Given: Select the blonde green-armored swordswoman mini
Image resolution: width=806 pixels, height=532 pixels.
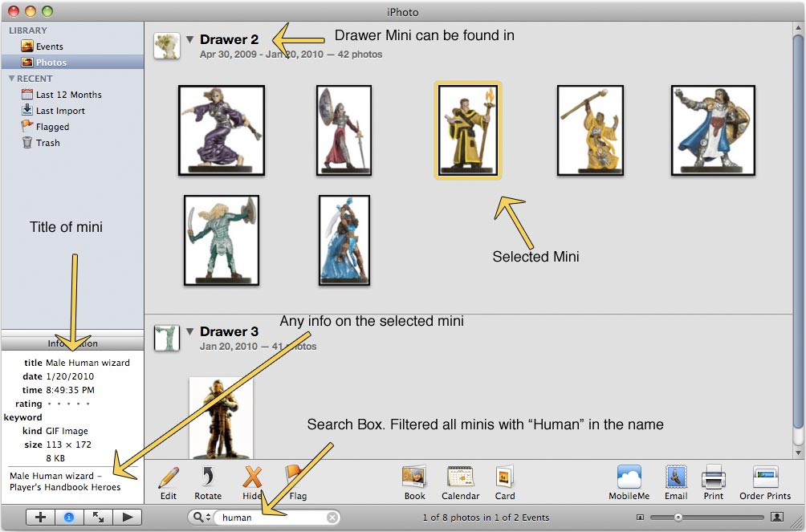Looking at the screenshot, I should (x=222, y=240).
